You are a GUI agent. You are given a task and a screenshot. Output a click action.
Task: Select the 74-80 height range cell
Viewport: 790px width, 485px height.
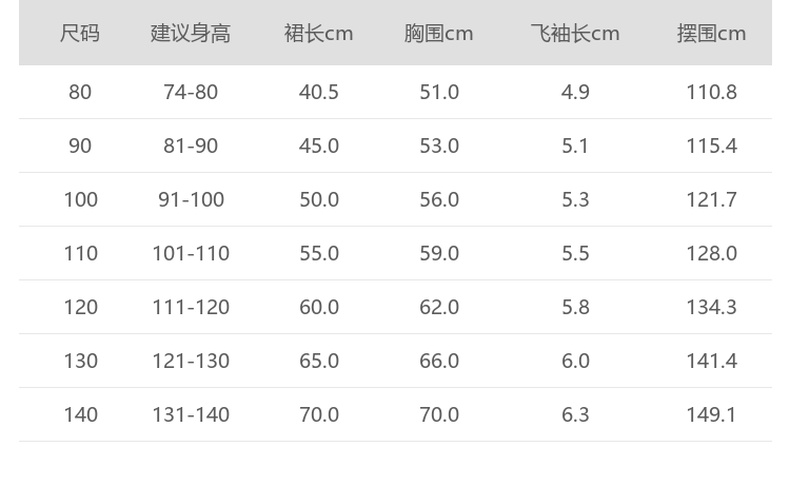190,92
